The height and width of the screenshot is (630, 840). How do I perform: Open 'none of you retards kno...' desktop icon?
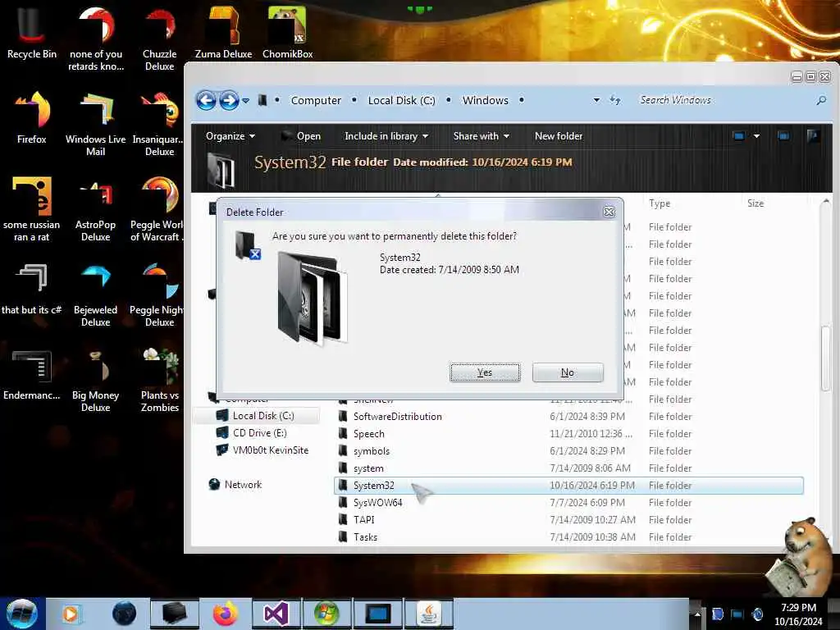tap(96, 39)
